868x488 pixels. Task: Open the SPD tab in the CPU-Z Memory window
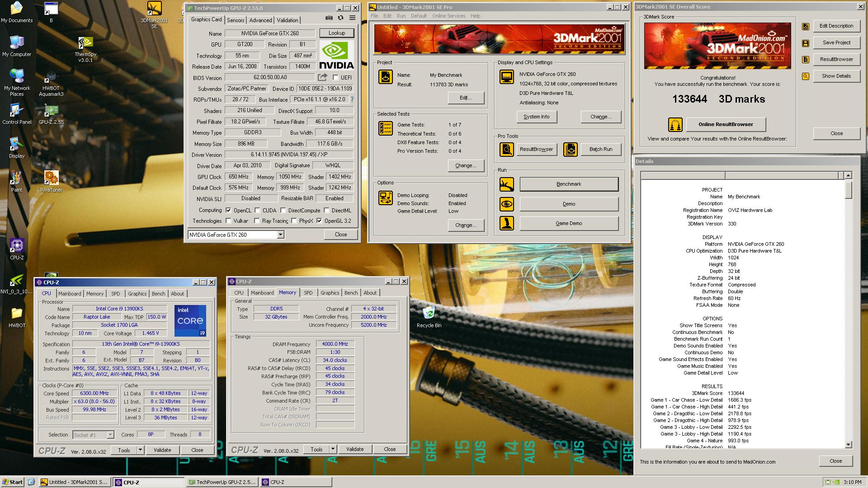click(x=308, y=293)
